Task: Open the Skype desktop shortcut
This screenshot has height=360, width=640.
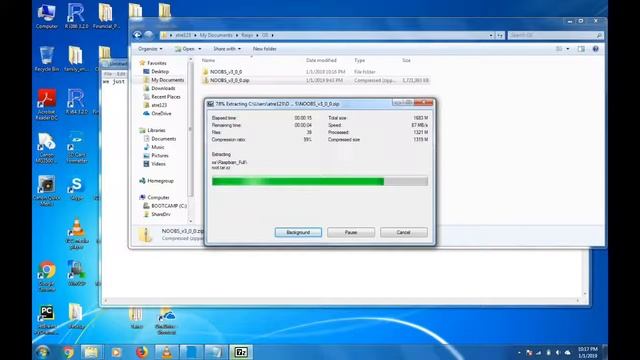Action: click(76, 189)
